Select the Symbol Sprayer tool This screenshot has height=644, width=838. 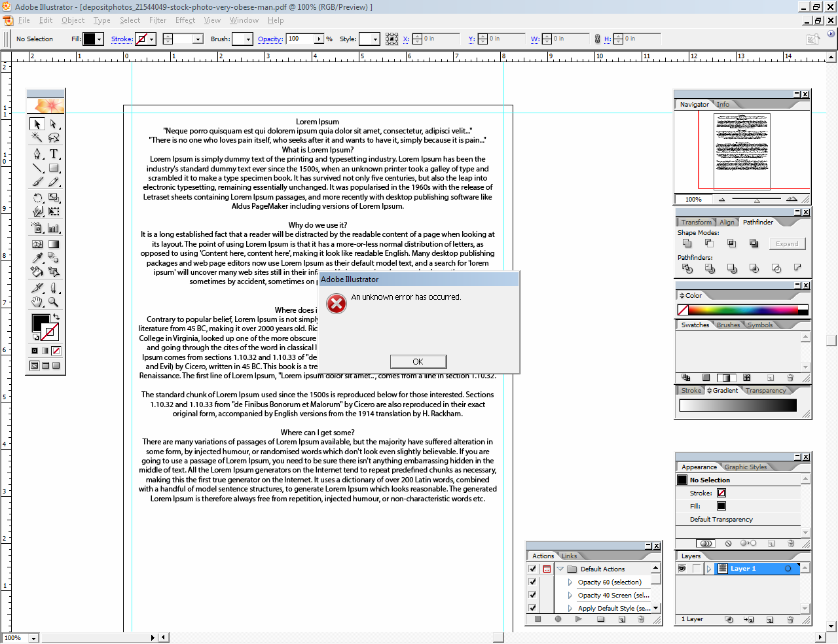click(37, 228)
